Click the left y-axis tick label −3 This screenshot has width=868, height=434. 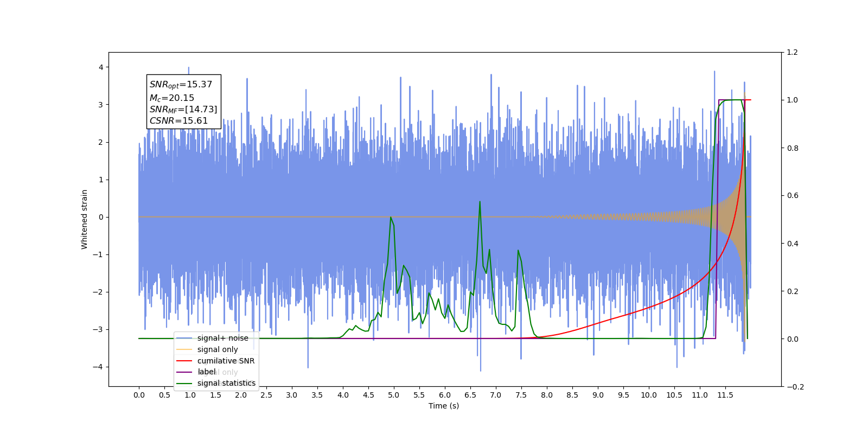(98, 329)
